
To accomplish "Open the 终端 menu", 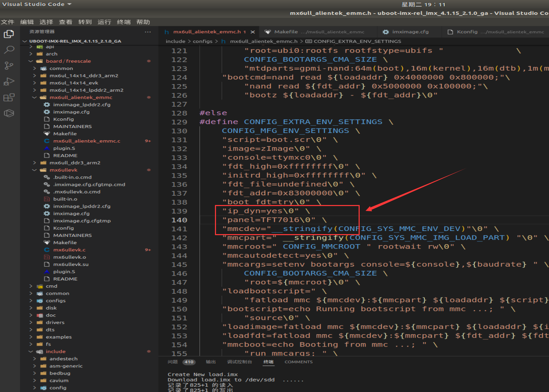I will coord(124,22).
